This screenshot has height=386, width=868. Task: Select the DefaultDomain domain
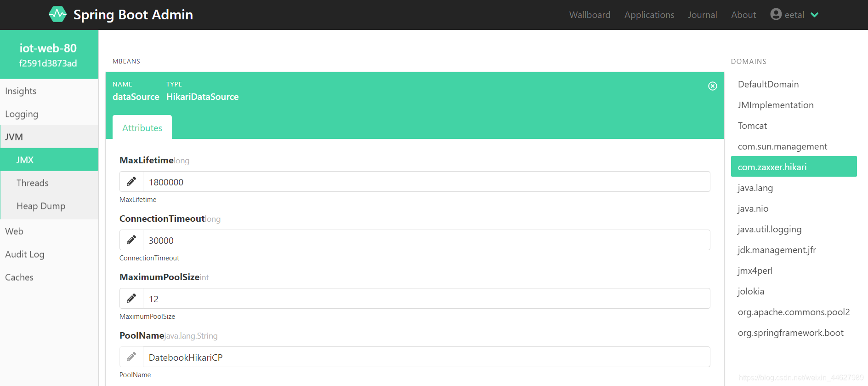[x=794, y=84]
